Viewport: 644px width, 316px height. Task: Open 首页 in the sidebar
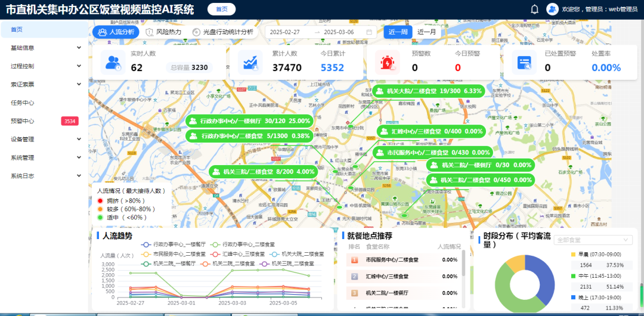pos(44,30)
